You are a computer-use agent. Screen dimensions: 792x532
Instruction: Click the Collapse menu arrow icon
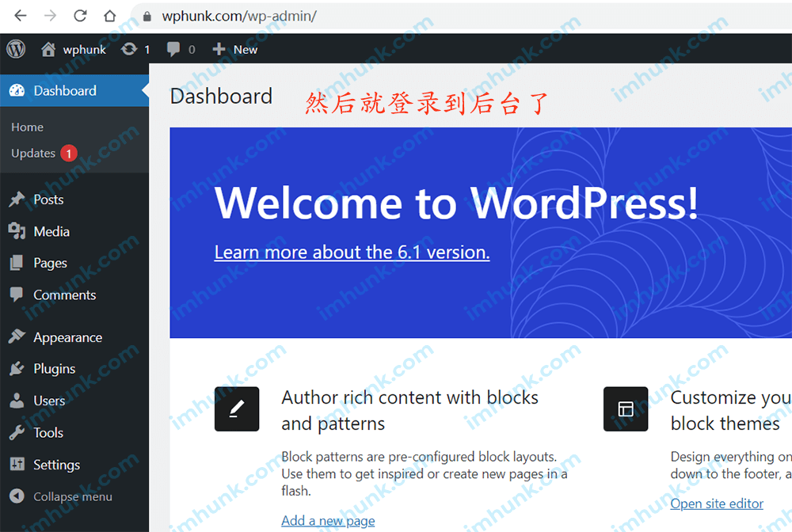pos(17,496)
